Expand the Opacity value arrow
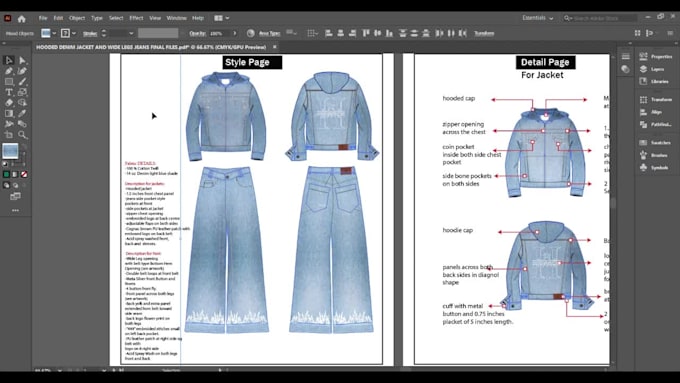The image size is (680, 383). click(235, 33)
